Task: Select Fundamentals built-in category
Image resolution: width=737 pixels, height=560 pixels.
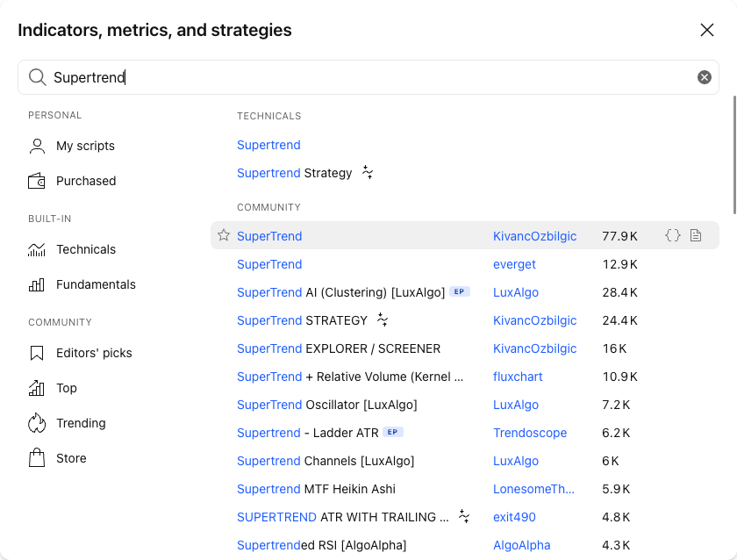Action: pyautogui.click(x=82, y=284)
